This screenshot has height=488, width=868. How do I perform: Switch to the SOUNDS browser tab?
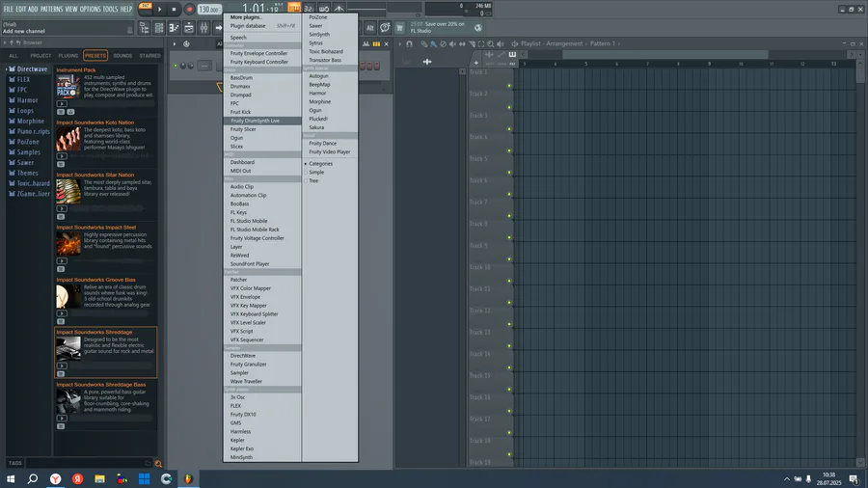click(122, 56)
